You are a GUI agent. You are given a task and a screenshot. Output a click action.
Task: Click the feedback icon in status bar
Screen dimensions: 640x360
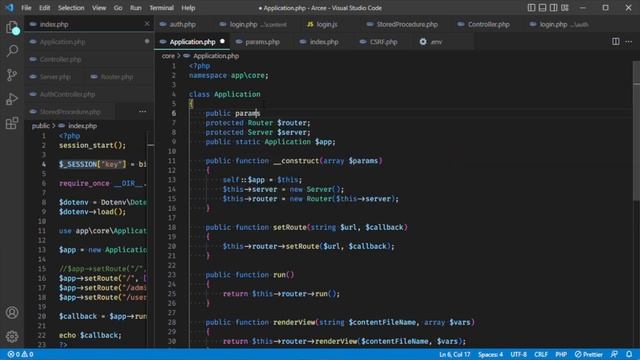click(x=614, y=354)
